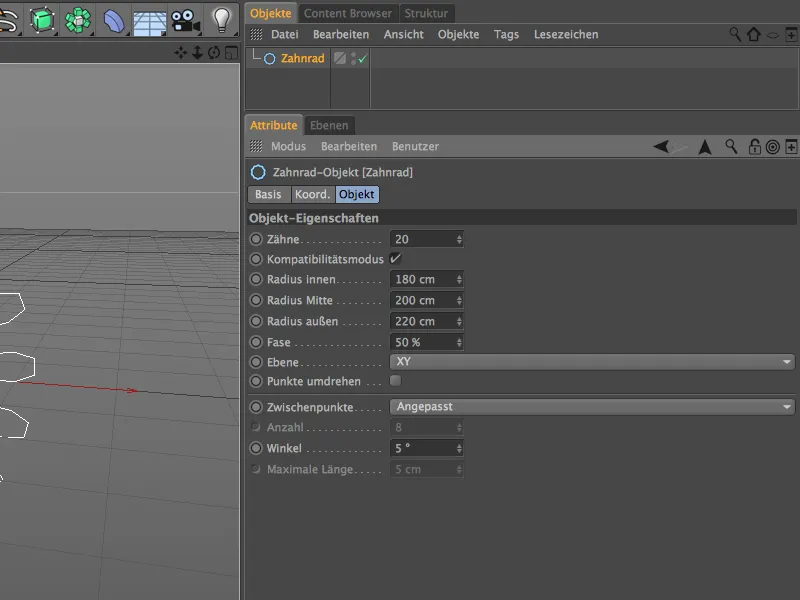
Task: Open the Basis properties tab
Action: [x=268, y=194]
